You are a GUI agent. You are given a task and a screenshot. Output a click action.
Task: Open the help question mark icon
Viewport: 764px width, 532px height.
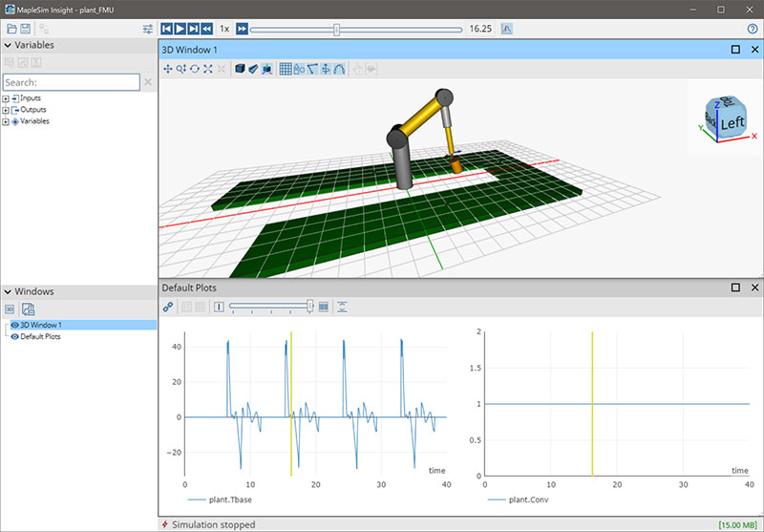point(753,30)
